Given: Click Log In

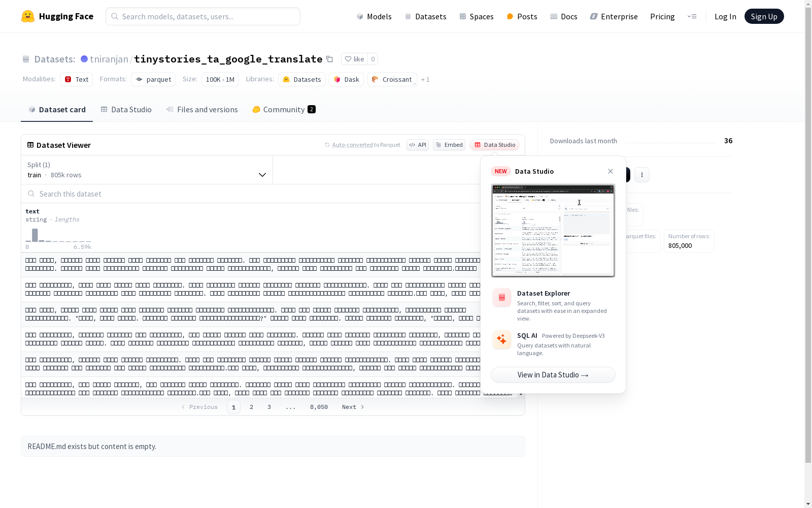Looking at the screenshot, I should 725,16.
